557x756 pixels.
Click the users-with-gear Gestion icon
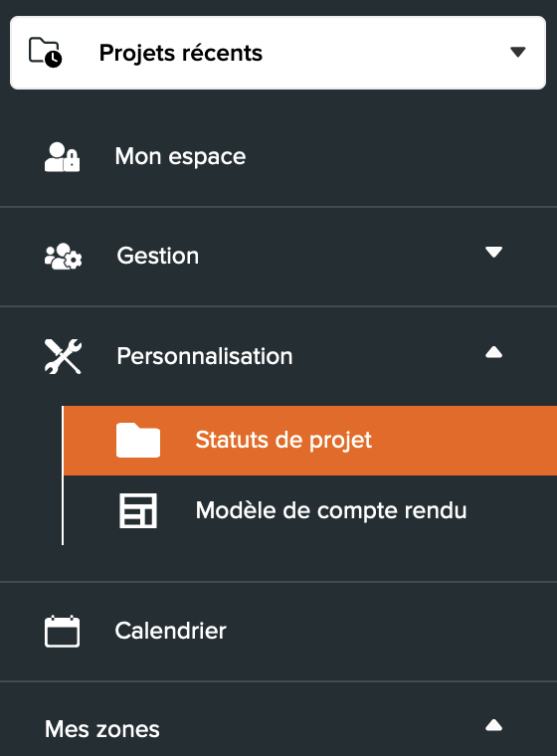64,256
